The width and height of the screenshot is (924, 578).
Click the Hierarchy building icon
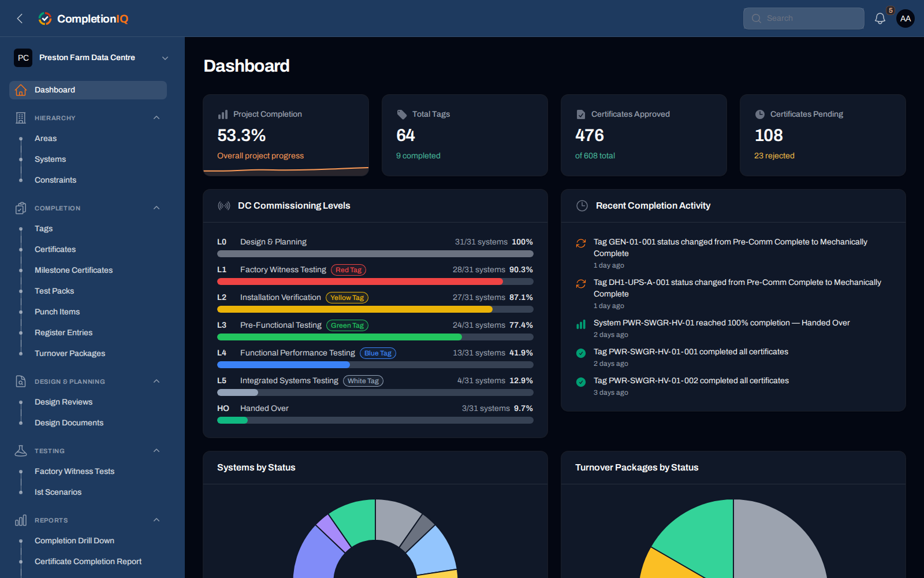pyautogui.click(x=21, y=118)
